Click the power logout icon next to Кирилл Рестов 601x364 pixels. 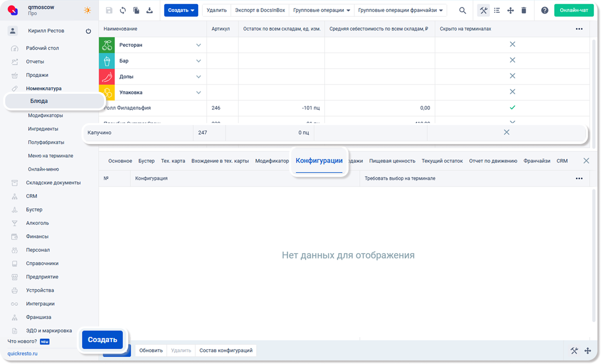point(88,31)
